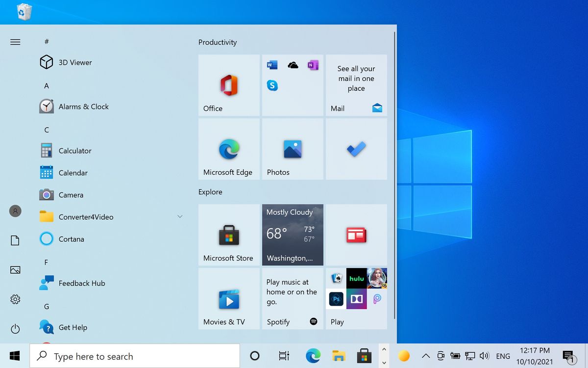Launch Microsoft Edge from its Start tile
This screenshot has width=588, height=368.
click(228, 149)
